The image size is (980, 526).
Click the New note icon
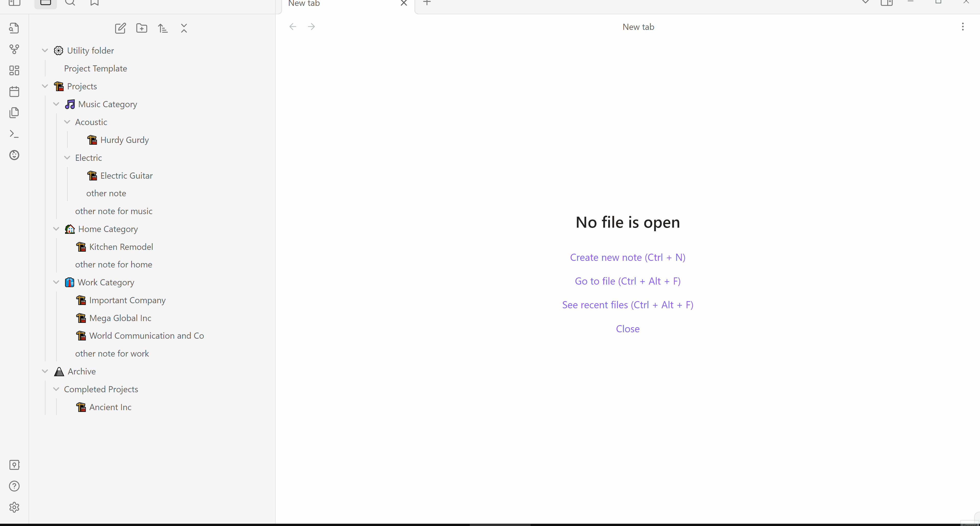pos(120,28)
